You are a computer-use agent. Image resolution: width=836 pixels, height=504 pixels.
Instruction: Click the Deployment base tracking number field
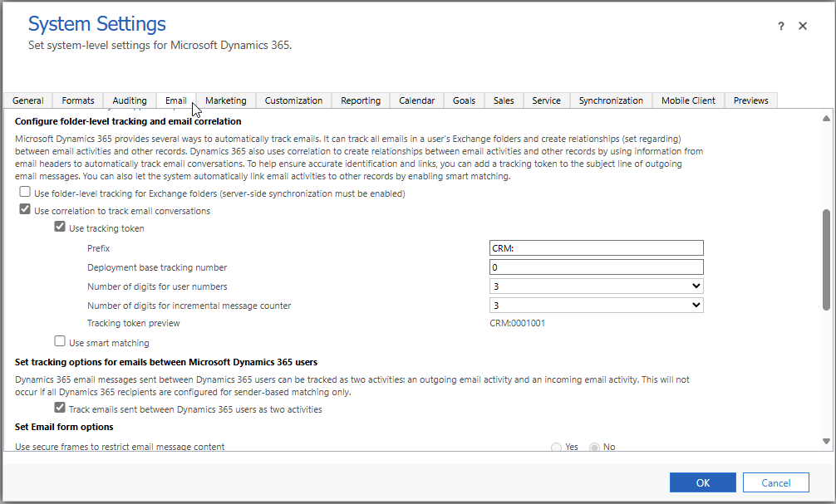point(597,267)
